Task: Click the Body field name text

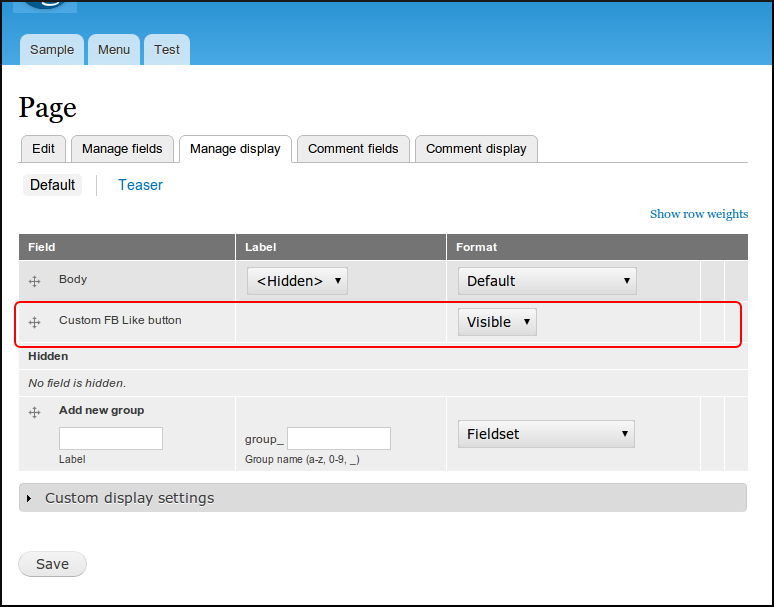Action: pos(73,279)
